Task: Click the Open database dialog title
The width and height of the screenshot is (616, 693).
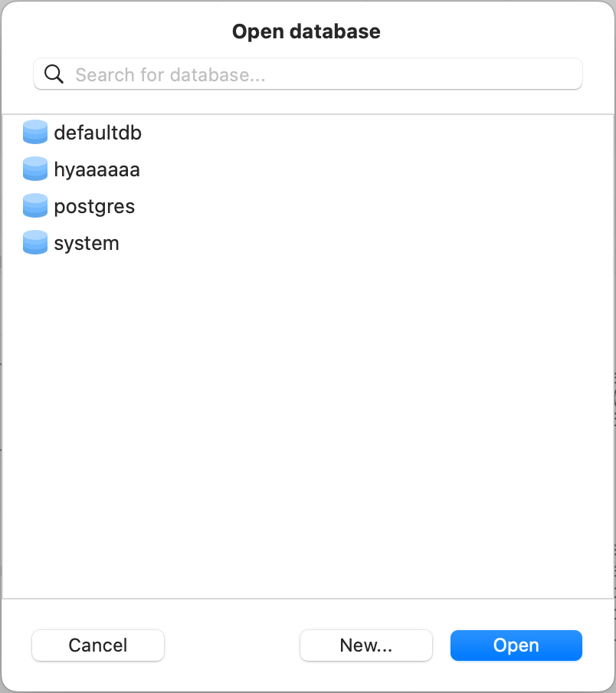Action: point(306,31)
